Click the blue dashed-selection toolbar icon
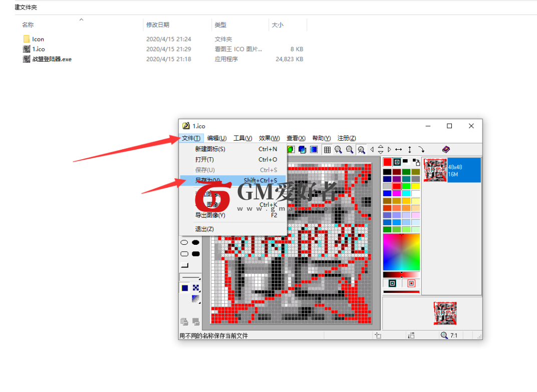 [314, 150]
